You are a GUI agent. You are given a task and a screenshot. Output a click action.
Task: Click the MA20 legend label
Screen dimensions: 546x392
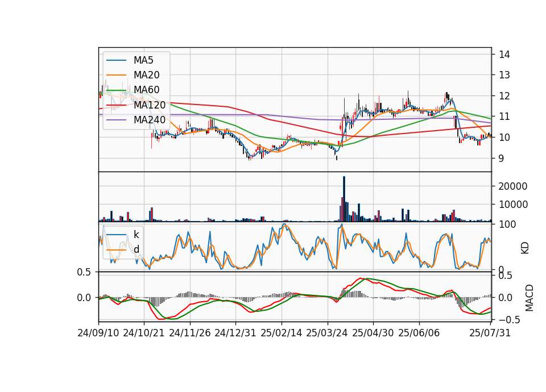click(x=146, y=75)
